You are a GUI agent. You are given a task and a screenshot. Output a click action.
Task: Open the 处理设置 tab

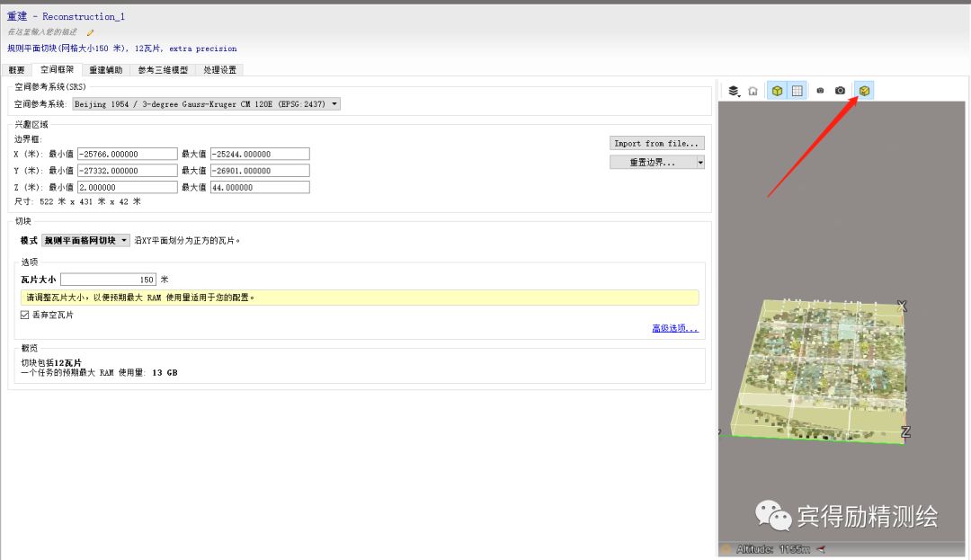220,70
